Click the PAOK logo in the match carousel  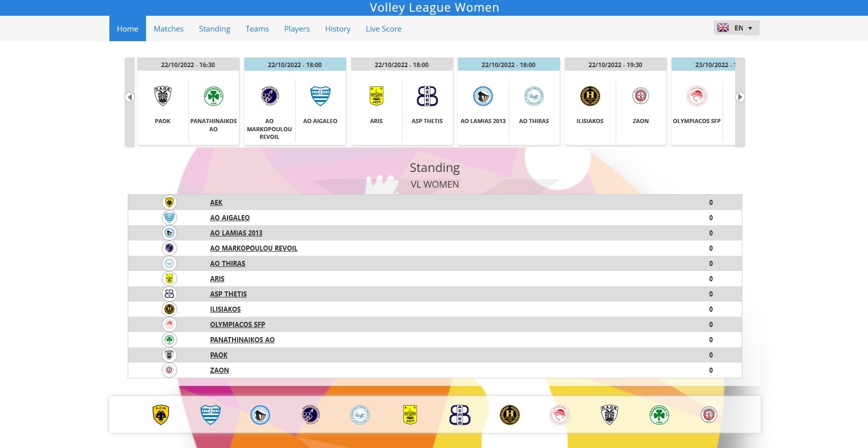[x=163, y=96]
